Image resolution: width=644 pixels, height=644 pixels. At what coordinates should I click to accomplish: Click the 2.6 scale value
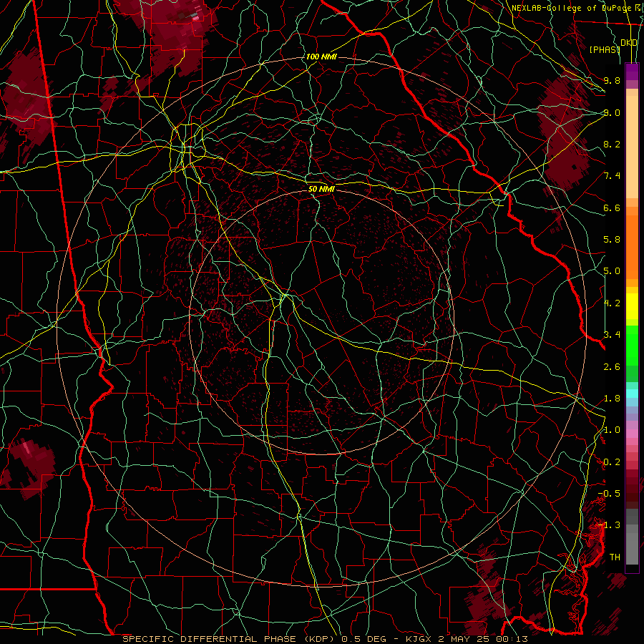coord(612,367)
